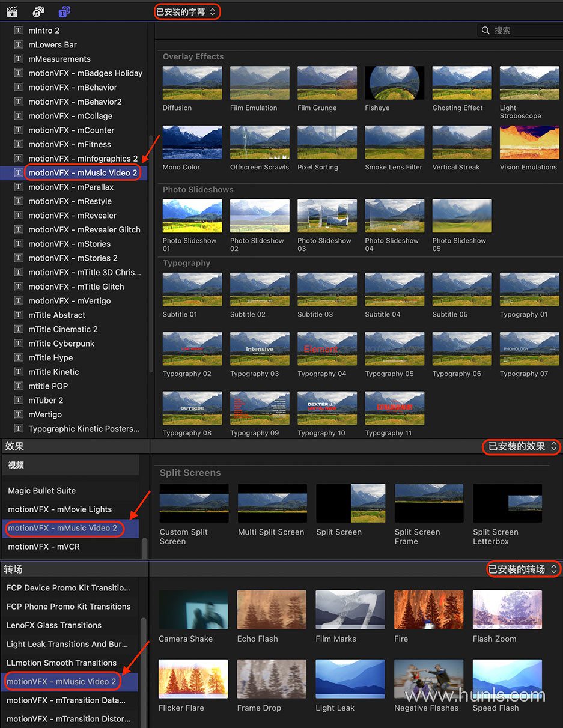The image size is (563, 728).
Task: Click the title icon beside mLowers Bar
Action: 18,45
